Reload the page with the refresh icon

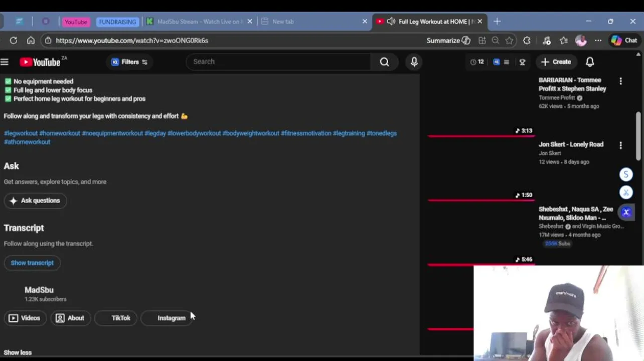(14, 41)
